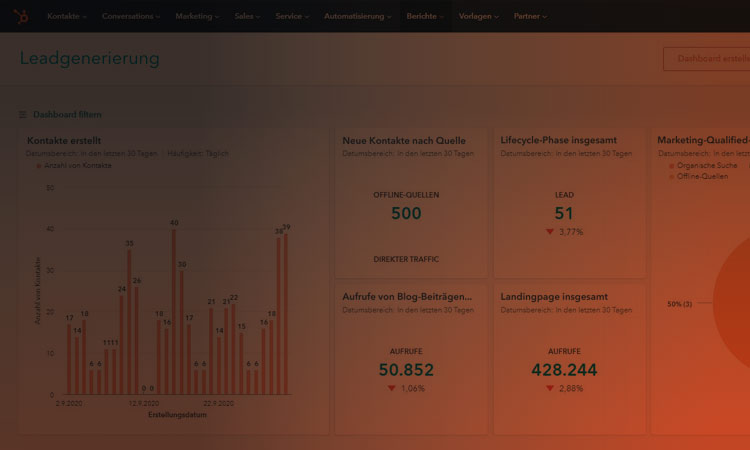Toggle Offline-Quellen legend swatch

coord(672,177)
